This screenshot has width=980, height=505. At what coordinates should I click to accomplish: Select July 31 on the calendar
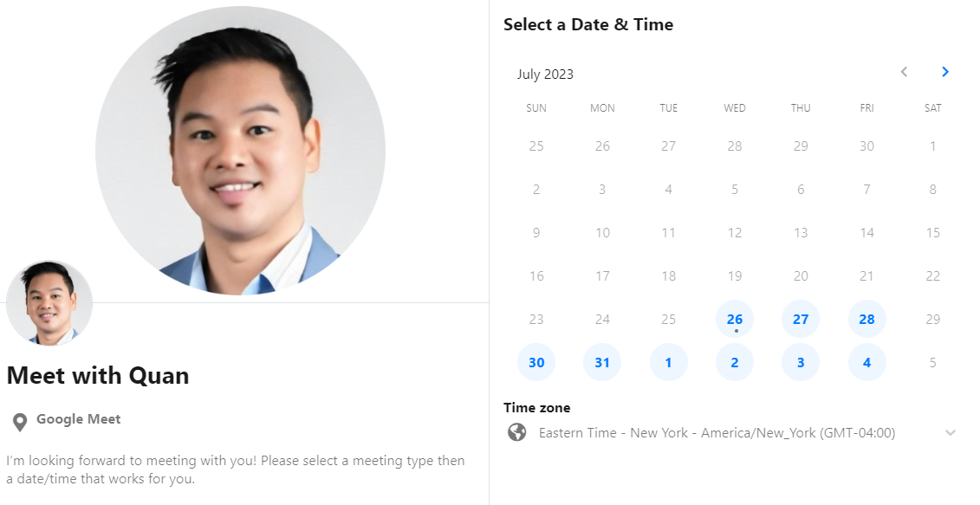pyautogui.click(x=602, y=362)
